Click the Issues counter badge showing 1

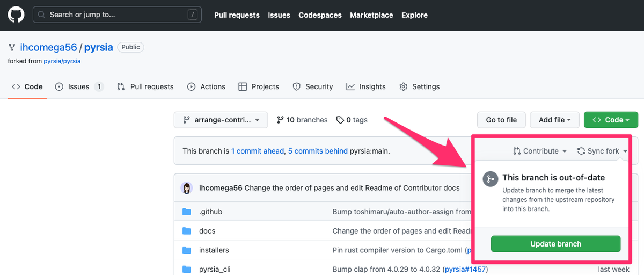pos(99,86)
